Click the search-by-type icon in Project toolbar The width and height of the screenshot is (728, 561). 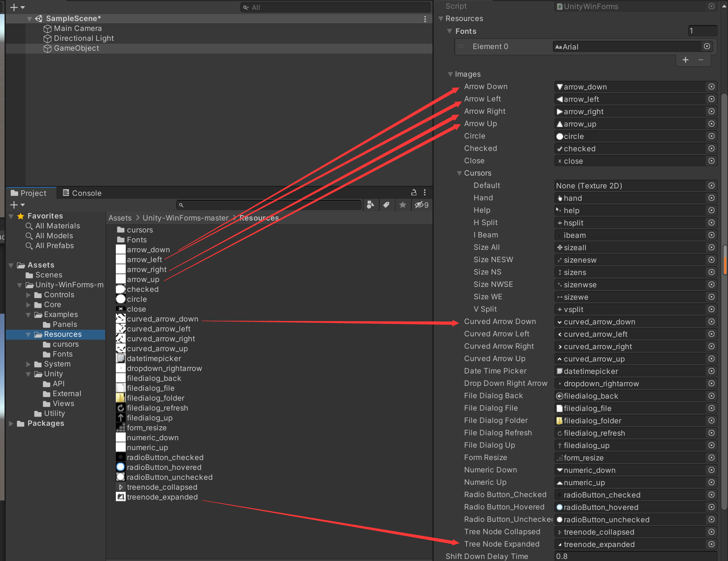(x=371, y=205)
